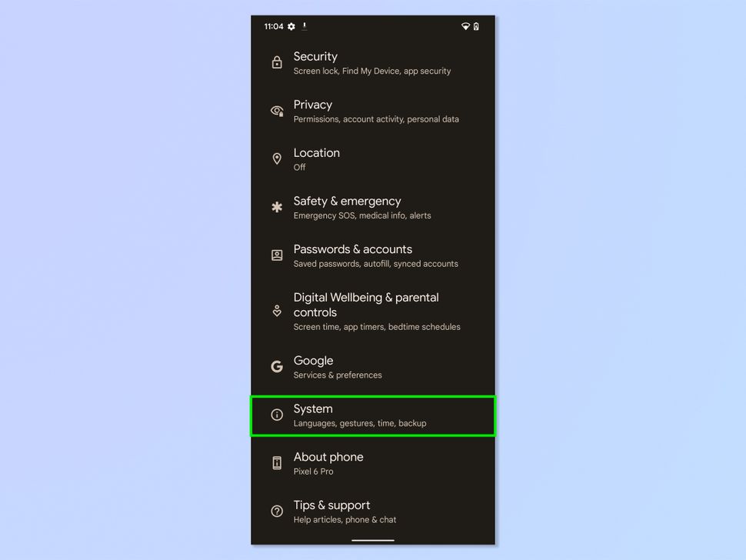Tap the About phone device icon
Viewport: 746px width, 560px height.
coord(277,462)
